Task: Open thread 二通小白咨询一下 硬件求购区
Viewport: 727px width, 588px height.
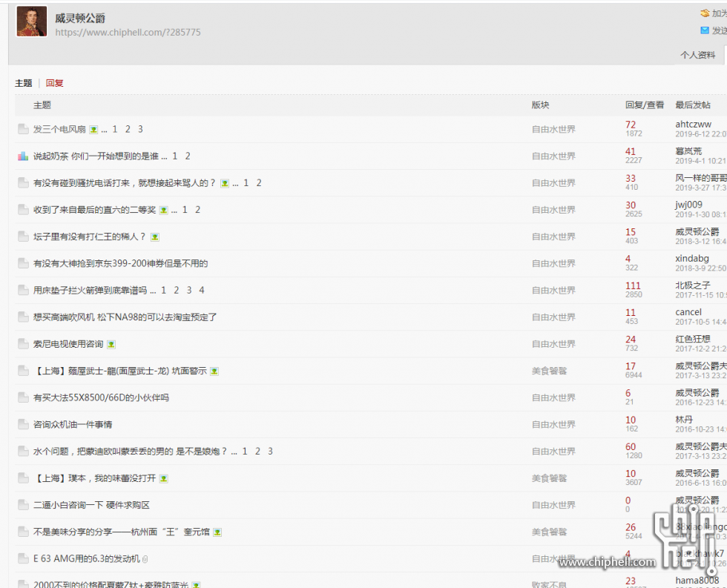Action: (91, 505)
